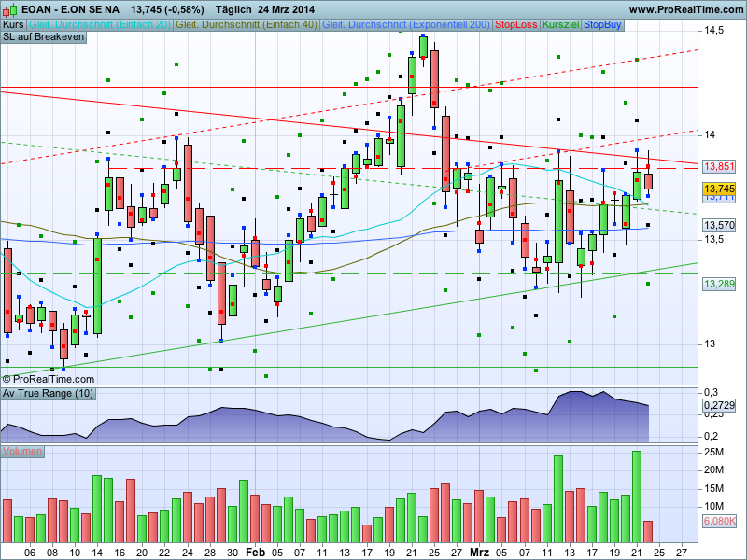This screenshot has height=560, width=747.
Task: Click the Volumen panel label
Action: [22, 451]
